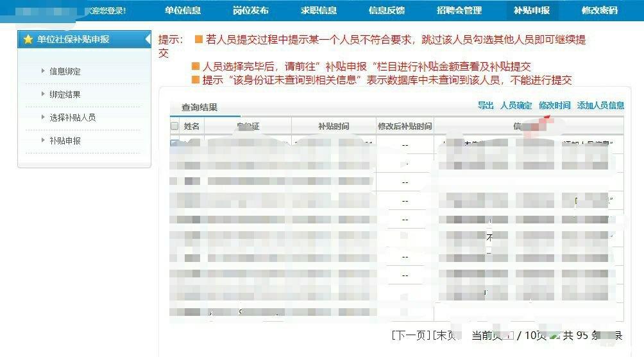Expand the 补贴申报 sidebar item arrow
The height and width of the screenshot is (357, 644).
(43, 140)
